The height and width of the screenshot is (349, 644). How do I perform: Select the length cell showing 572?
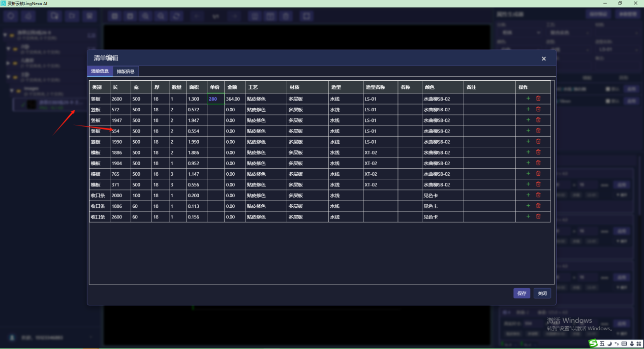coord(120,109)
